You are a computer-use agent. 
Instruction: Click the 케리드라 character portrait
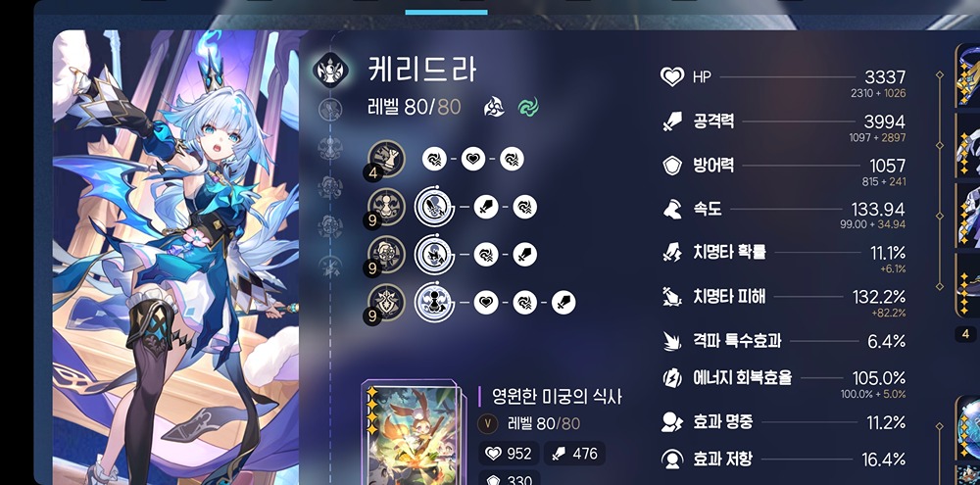(178, 257)
